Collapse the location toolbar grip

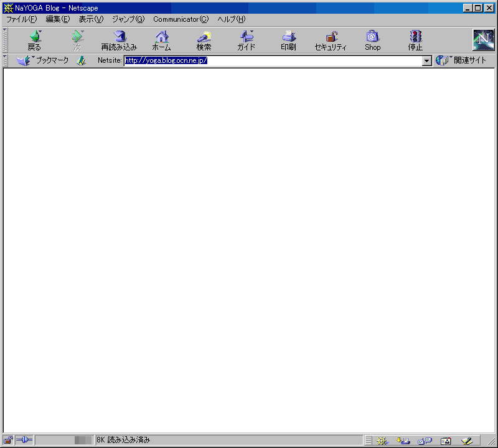5,60
